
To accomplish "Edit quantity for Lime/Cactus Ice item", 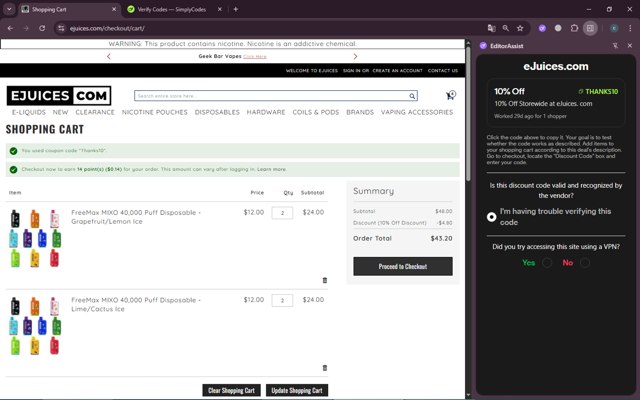I will (282, 300).
